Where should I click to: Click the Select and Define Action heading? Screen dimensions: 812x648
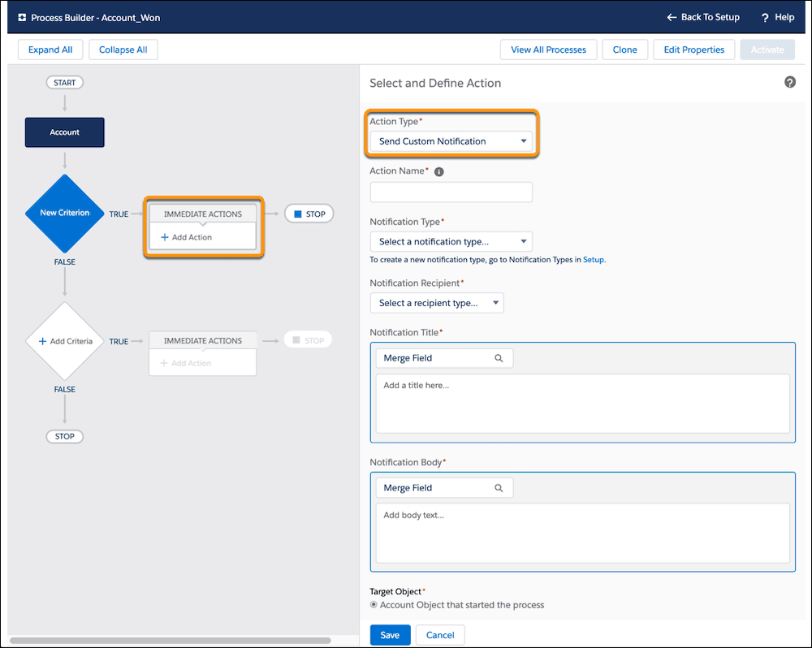435,83
